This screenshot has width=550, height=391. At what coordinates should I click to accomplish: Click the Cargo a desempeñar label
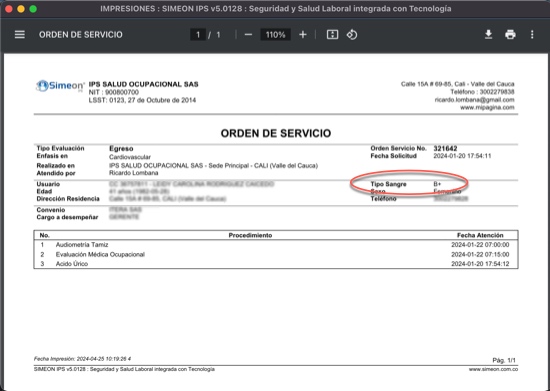[67, 217]
